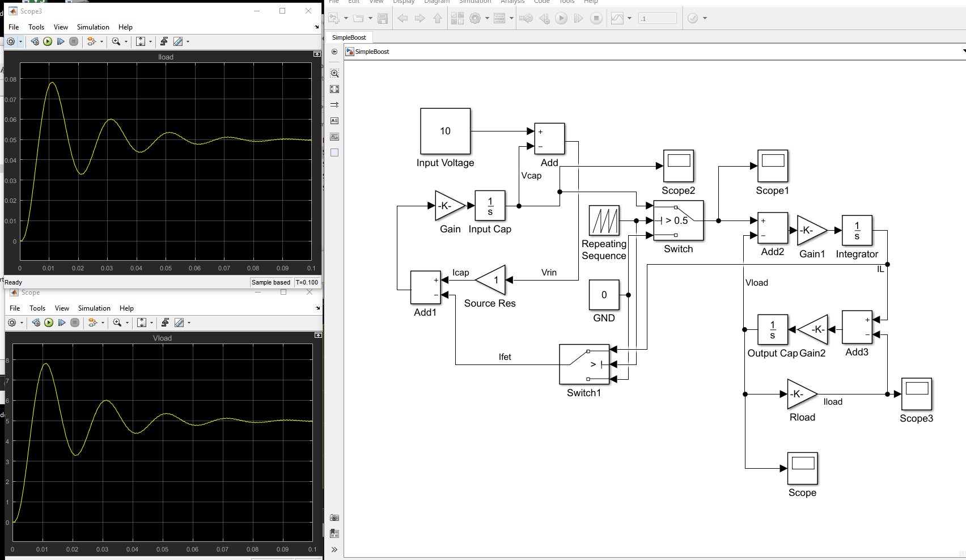Open the Simulink Library Browser
The height and width of the screenshot is (560, 966).
457,18
